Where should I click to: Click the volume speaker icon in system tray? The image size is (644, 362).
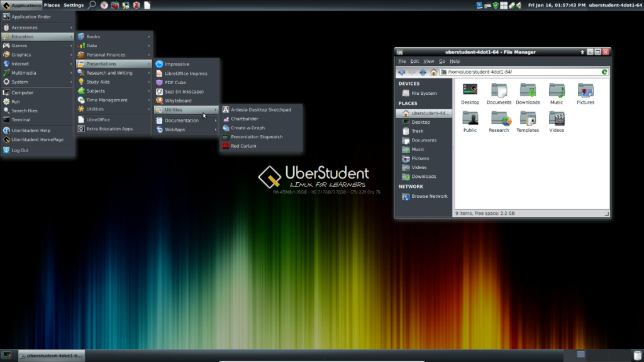click(519, 5)
